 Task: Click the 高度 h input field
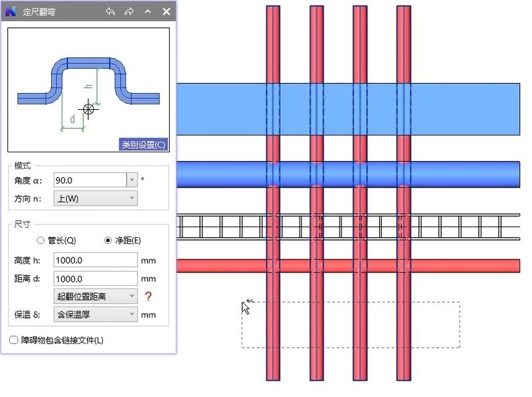point(95,260)
